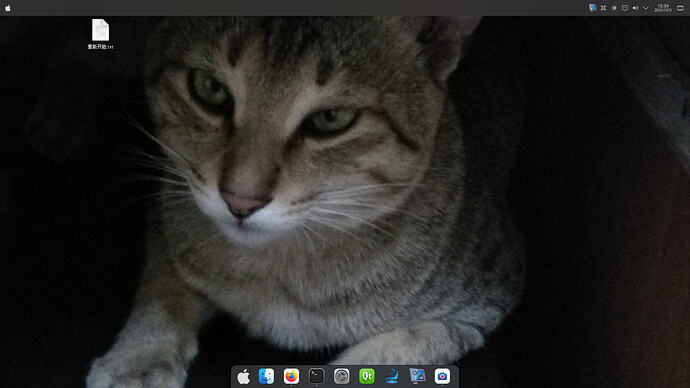
Task: Open the display settings icon in the dock
Action: click(x=417, y=376)
